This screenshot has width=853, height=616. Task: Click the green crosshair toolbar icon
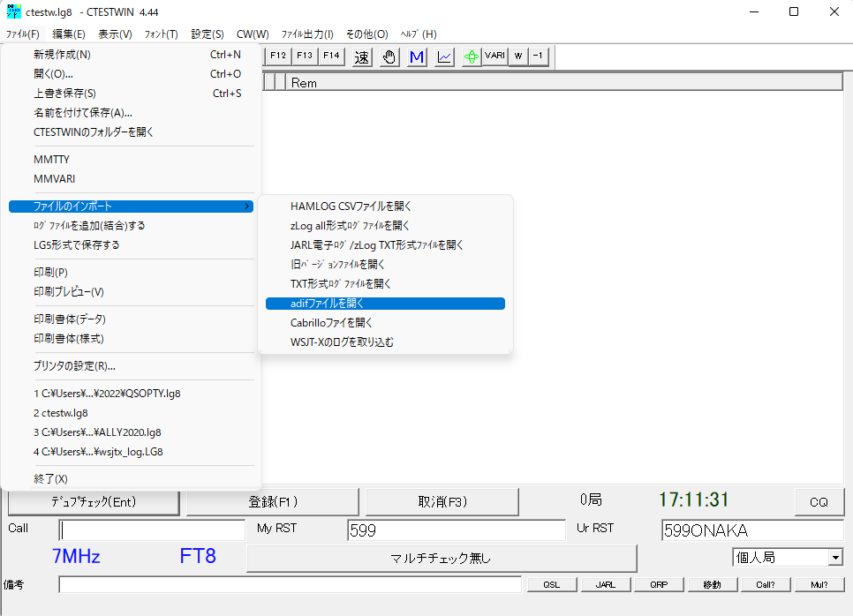pyautogui.click(x=472, y=56)
